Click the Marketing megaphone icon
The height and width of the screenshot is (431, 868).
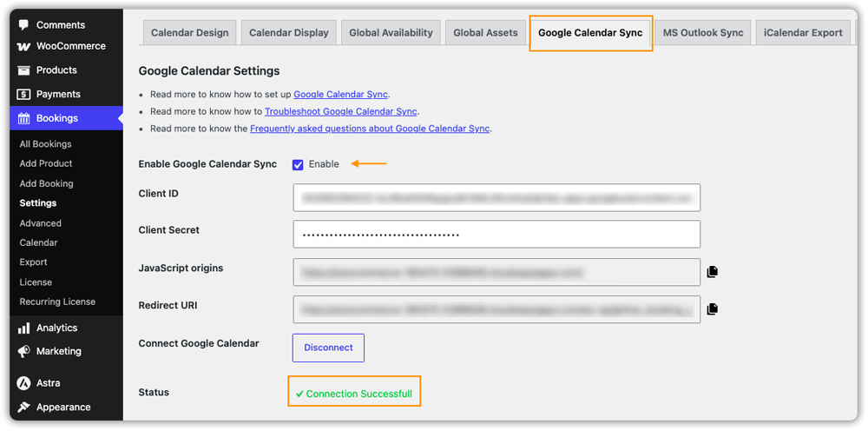coord(23,351)
